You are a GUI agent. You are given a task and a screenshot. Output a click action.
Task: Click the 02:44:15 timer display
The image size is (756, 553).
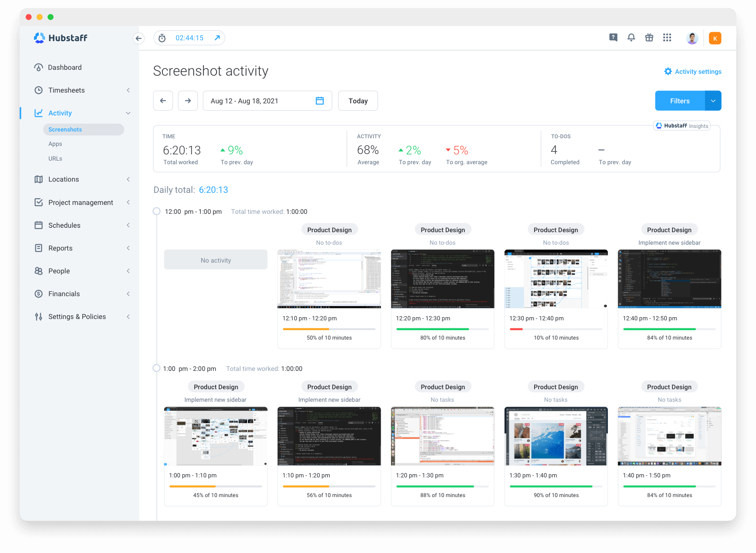tap(189, 38)
